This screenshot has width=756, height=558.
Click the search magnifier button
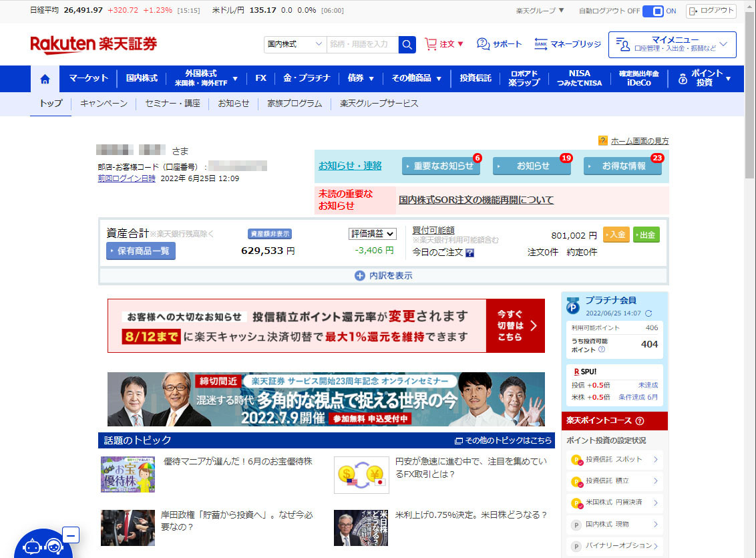(x=407, y=44)
